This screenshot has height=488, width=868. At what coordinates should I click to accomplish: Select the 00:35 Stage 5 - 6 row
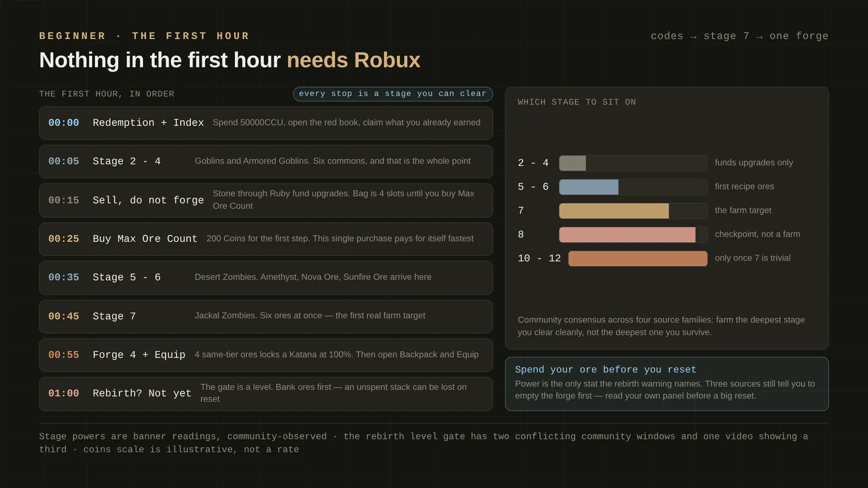pyautogui.click(x=266, y=278)
